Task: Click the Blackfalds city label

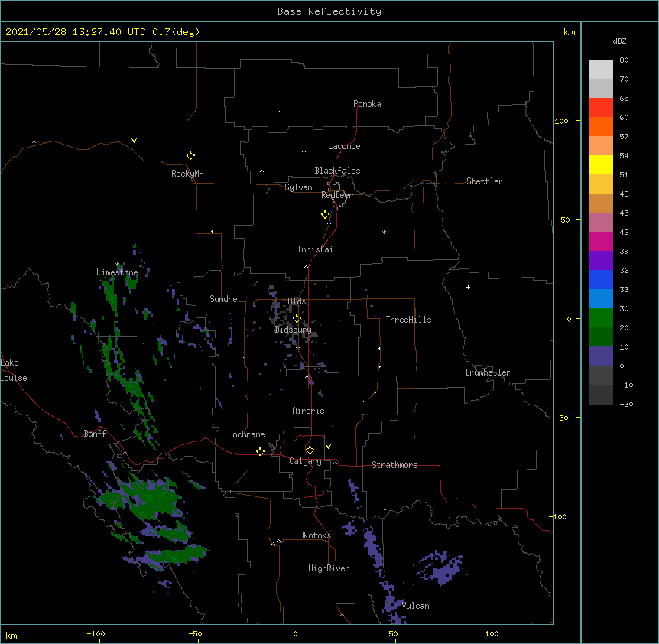Action: 337,171
